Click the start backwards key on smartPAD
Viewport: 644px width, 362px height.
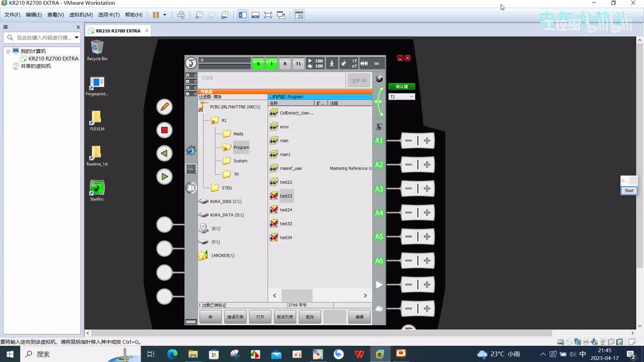164,153
